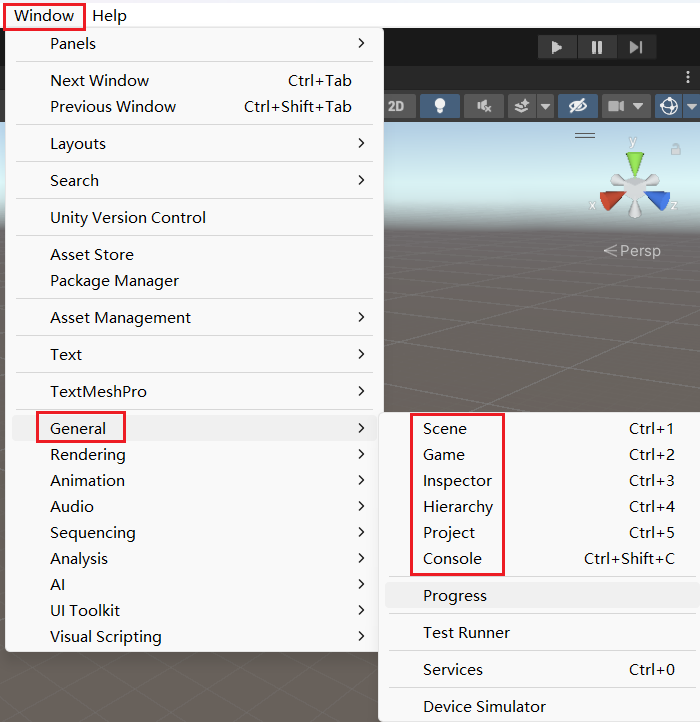
Task: Expand the Asset Management submenu
Action: [x=194, y=318]
